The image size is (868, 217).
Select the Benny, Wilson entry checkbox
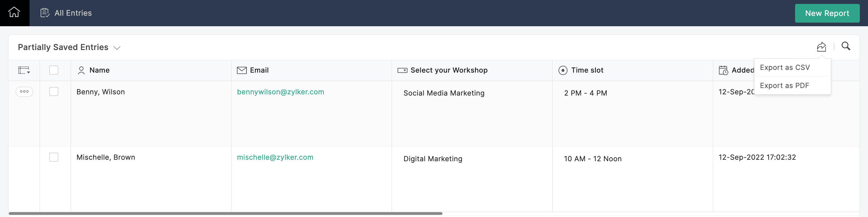pos(54,92)
